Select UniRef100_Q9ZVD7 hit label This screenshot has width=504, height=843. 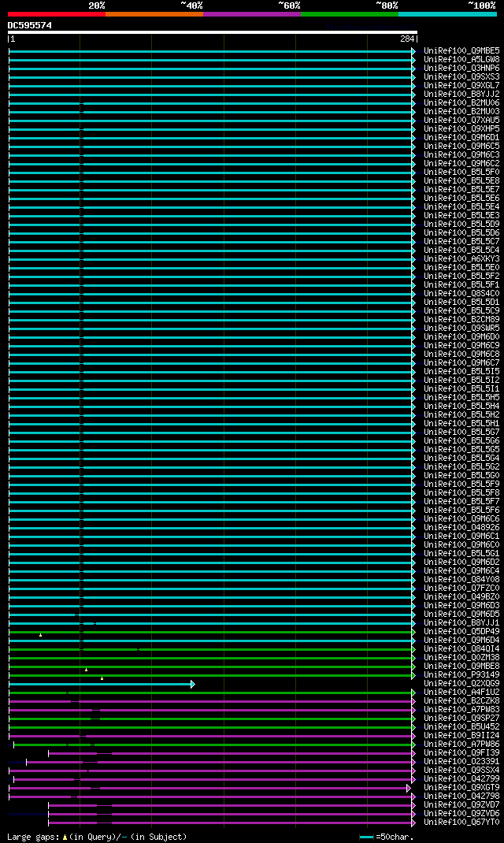click(461, 805)
